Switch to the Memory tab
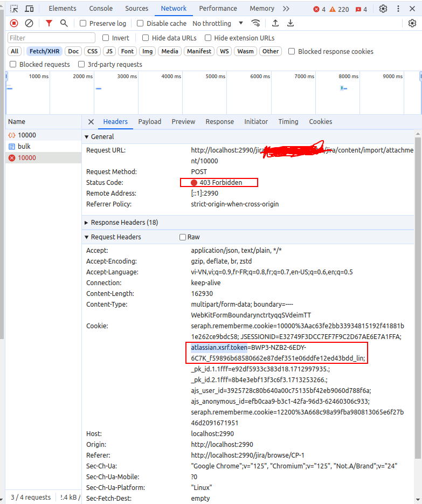Screen dimensions: 422x504 (262, 9)
